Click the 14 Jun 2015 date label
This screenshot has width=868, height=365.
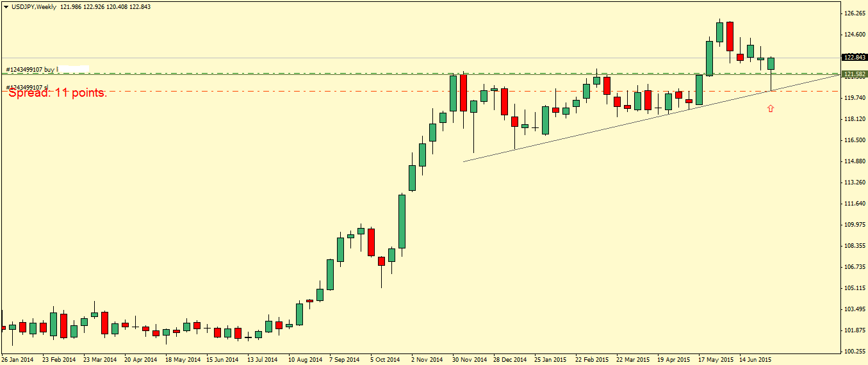756,360
